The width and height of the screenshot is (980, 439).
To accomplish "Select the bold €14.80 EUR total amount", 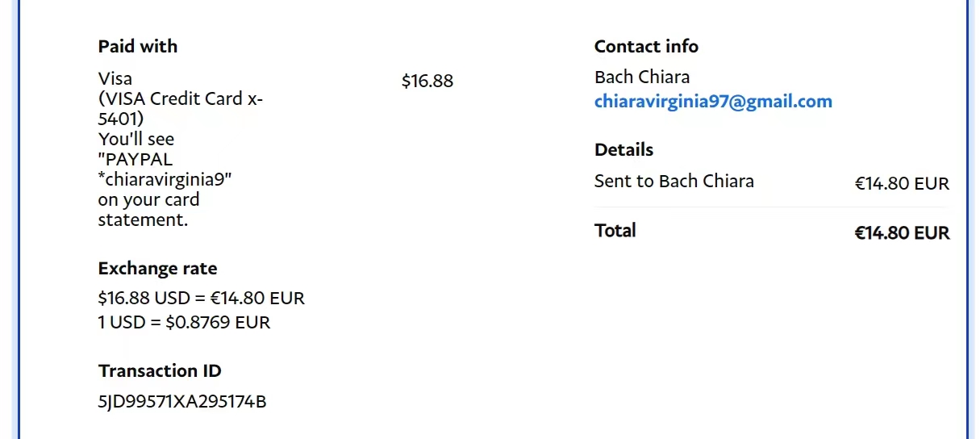I will click(902, 233).
